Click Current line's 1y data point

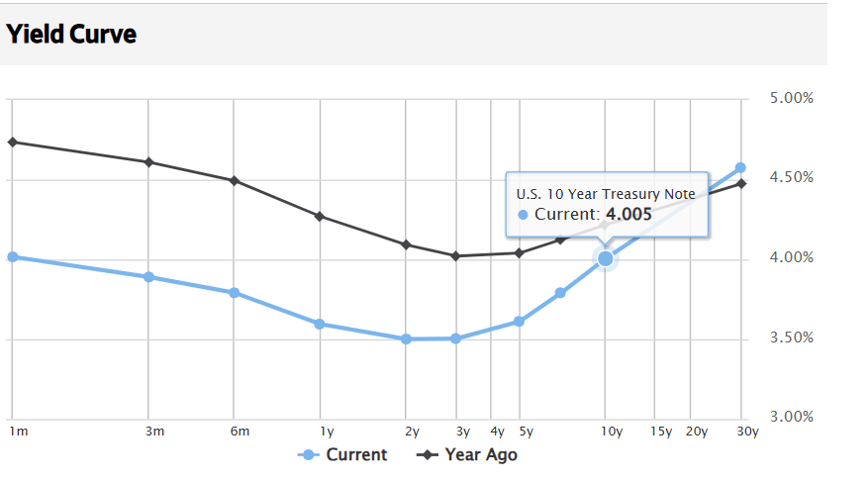pos(320,324)
